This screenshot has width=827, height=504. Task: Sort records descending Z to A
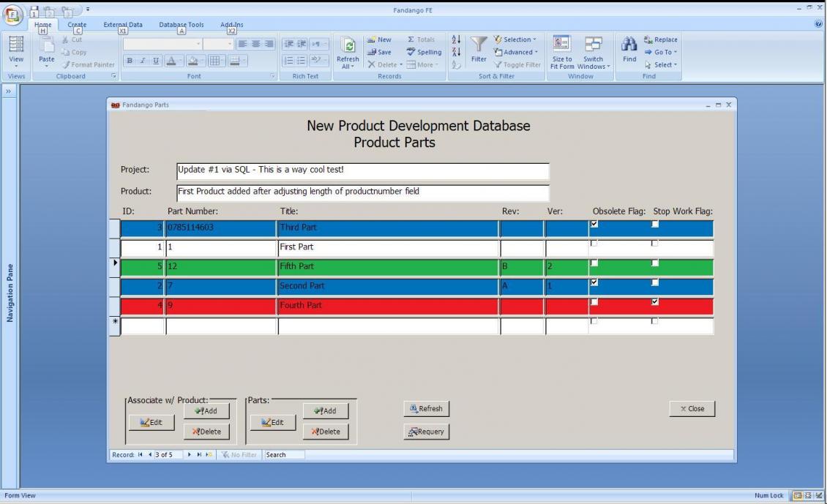456,52
